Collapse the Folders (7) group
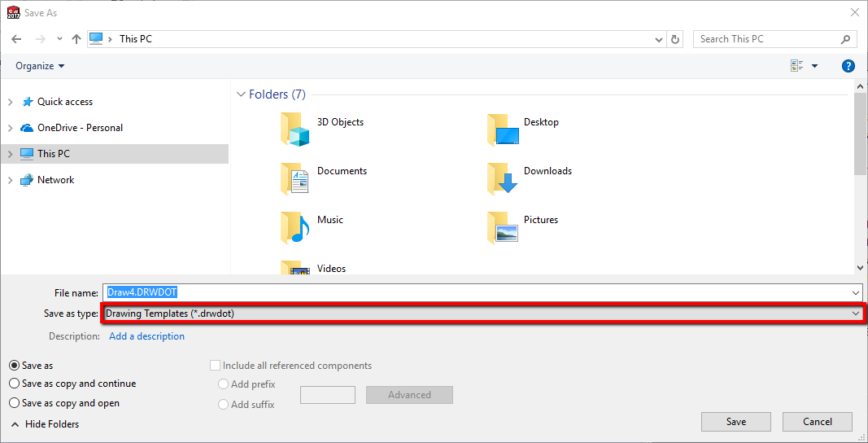868x443 pixels. pos(241,94)
